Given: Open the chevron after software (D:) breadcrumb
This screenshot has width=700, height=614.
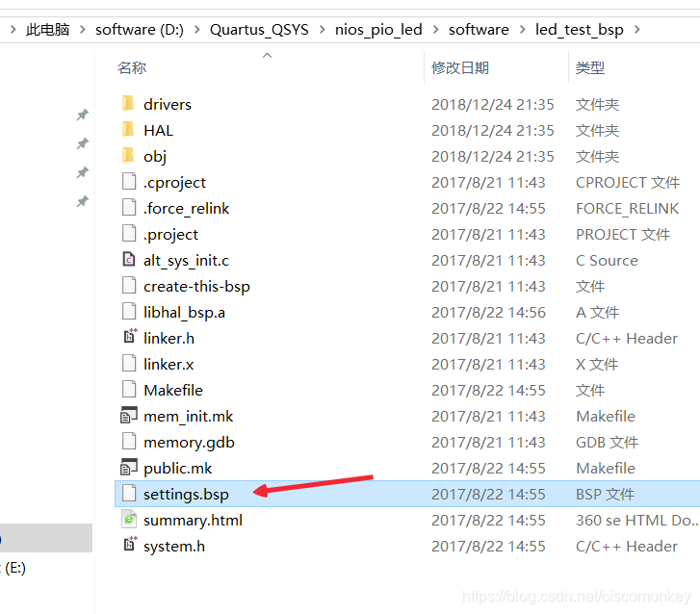Looking at the screenshot, I should pyautogui.click(x=196, y=30).
